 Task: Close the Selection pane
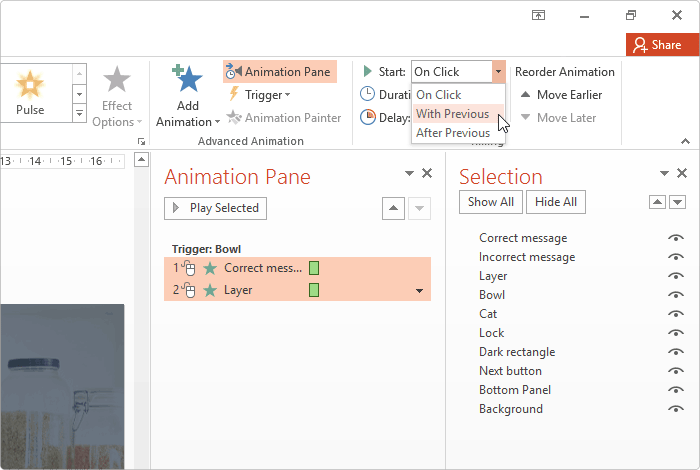tap(682, 174)
